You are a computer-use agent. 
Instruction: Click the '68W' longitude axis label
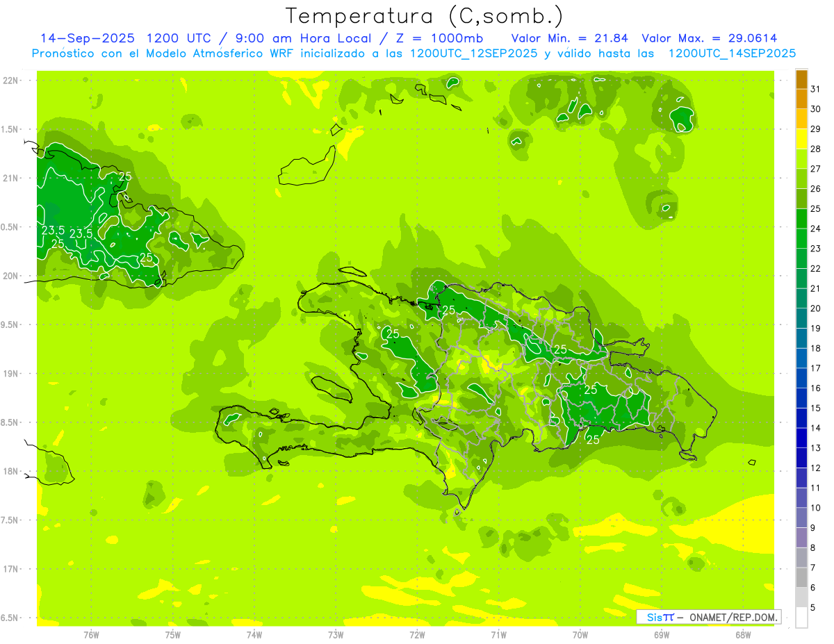(x=743, y=635)
